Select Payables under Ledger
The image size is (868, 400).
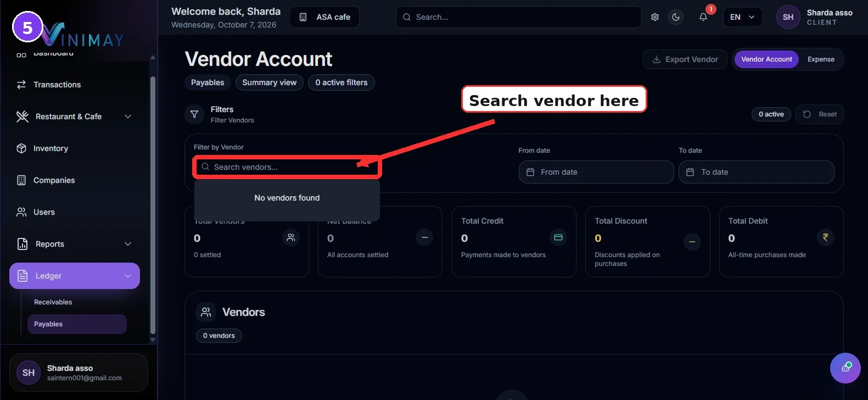77,324
